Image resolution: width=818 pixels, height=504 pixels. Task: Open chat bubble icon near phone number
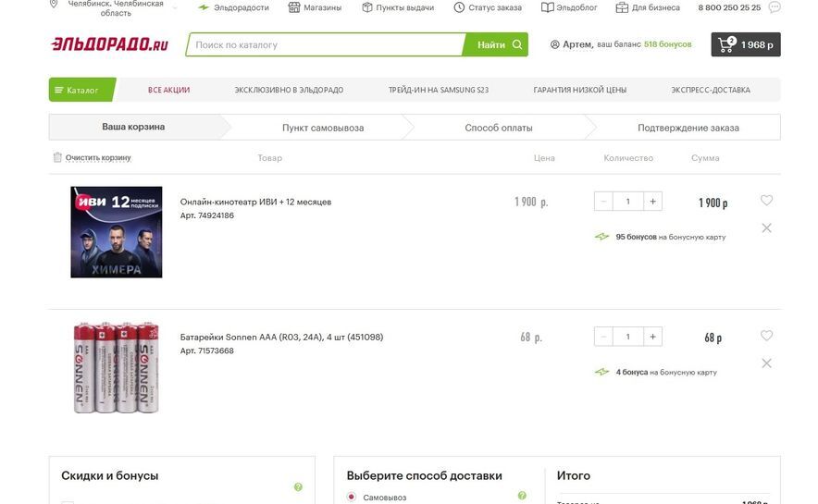775,7
